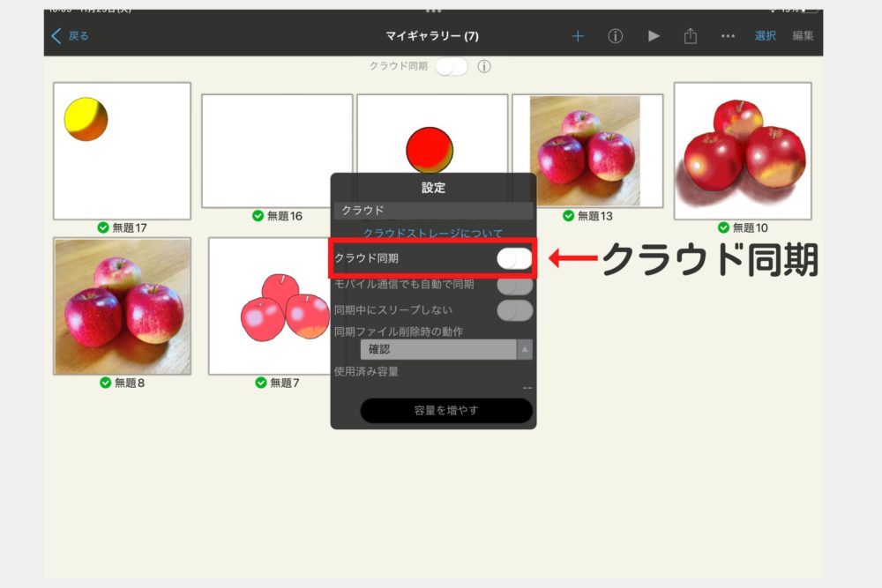Open the 確認 dropdown for delete behavior

pos(438,350)
